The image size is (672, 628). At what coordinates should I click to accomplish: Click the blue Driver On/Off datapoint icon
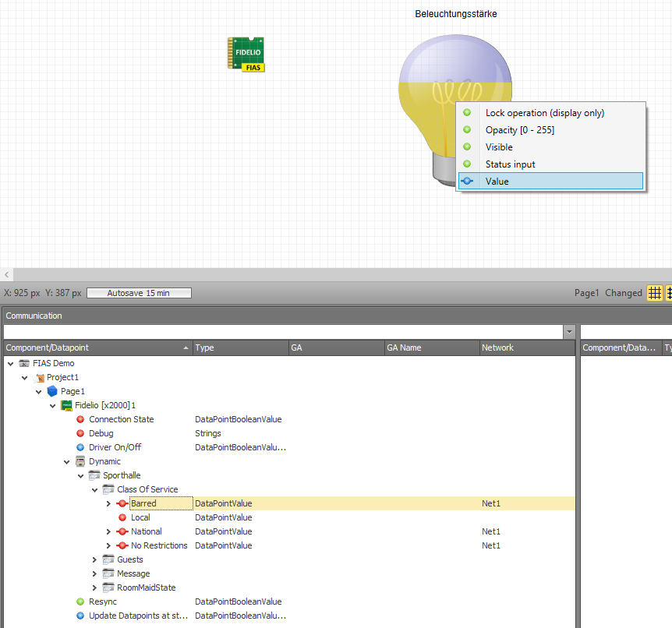(x=80, y=447)
